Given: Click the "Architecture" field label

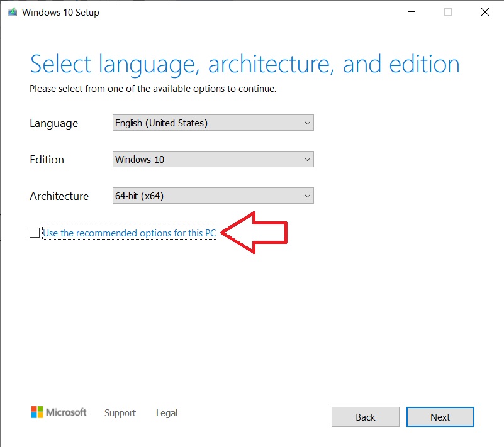Looking at the screenshot, I should click(59, 196).
